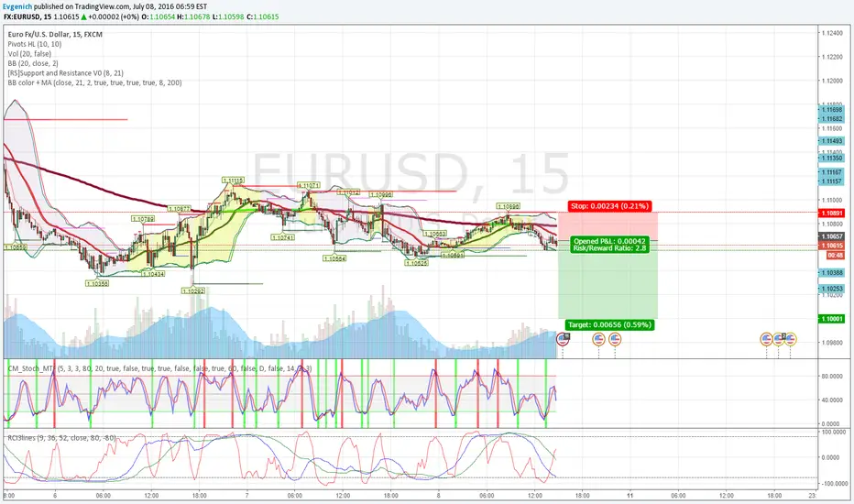Select the Vol (20, false) indicator label
The width and height of the screenshot is (854, 504).
pyautogui.click(x=29, y=54)
